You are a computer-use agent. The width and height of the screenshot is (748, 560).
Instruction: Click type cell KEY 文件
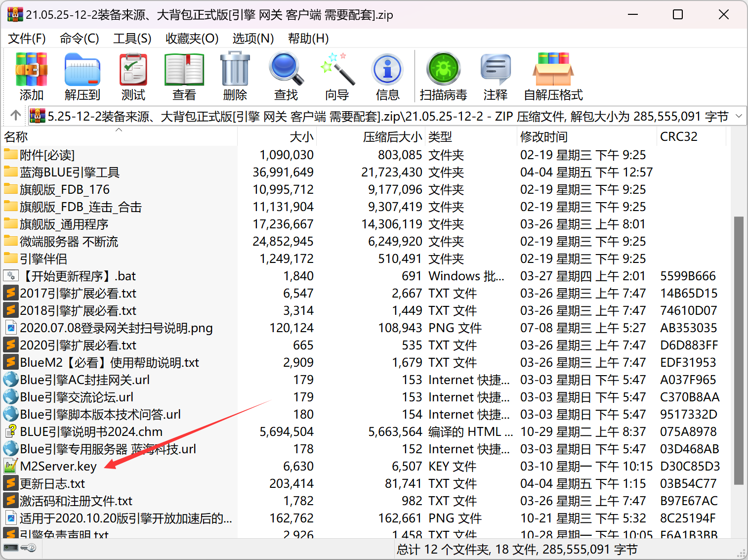click(x=453, y=466)
